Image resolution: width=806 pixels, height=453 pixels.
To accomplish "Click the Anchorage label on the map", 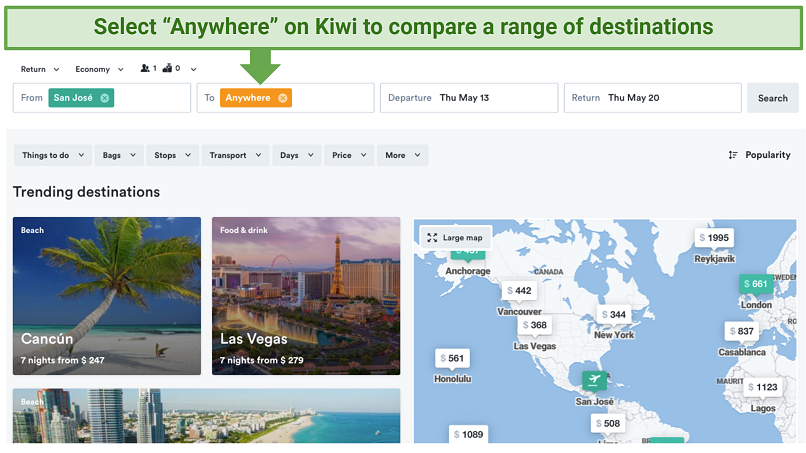I will click(x=468, y=271).
